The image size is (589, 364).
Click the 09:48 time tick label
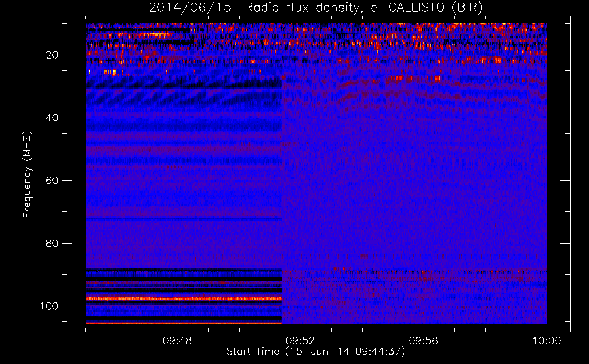coord(177,341)
